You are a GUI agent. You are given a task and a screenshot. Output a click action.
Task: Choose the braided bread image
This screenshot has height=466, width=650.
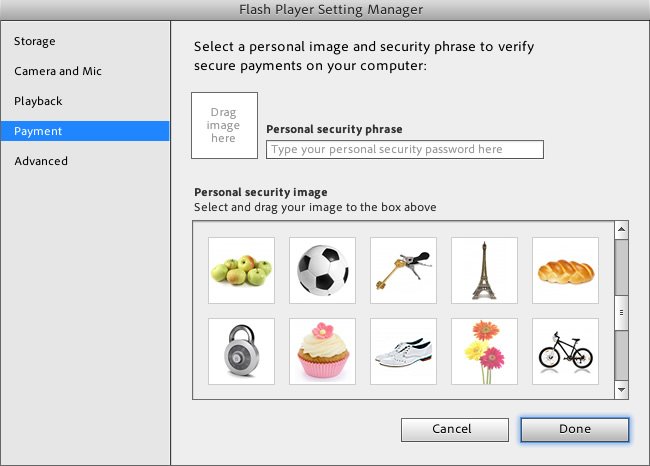pos(565,270)
